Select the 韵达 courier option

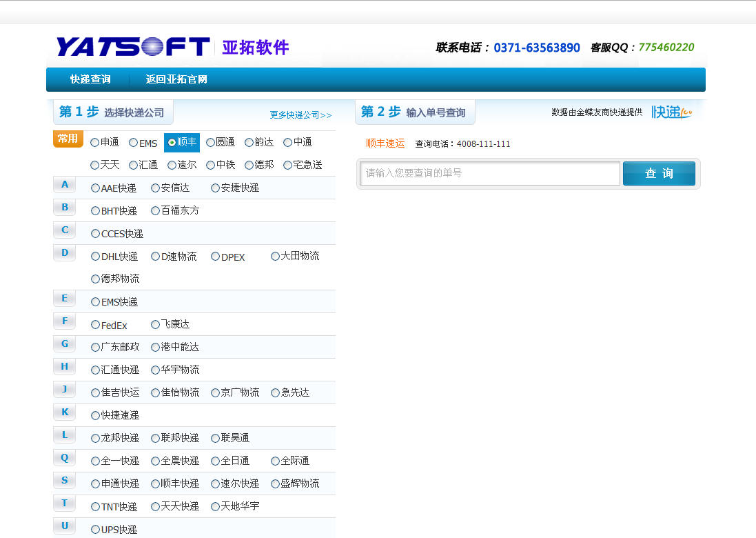pos(249,143)
